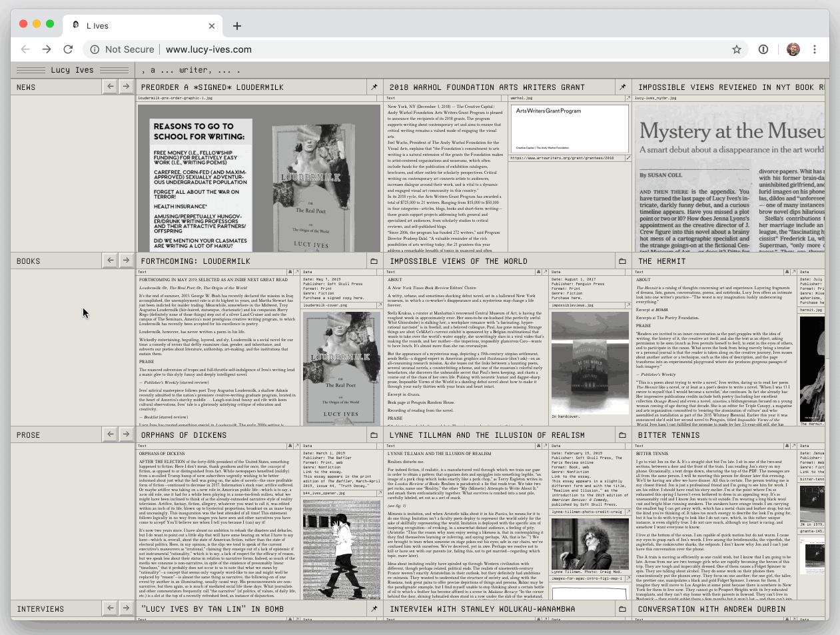Select the NEWS section label

[x=26, y=87]
